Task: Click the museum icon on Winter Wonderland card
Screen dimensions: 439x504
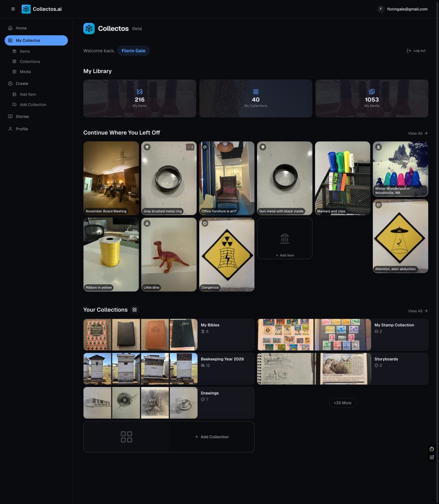Action: 379,147
